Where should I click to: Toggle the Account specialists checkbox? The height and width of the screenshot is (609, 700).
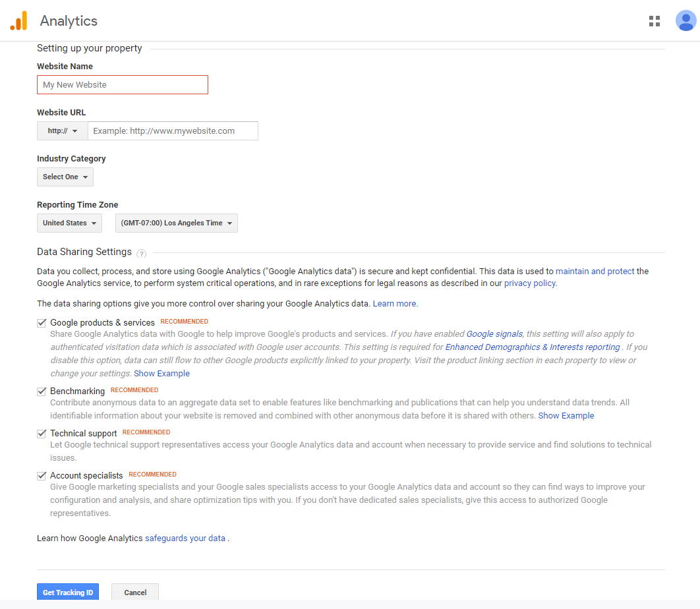(42, 476)
